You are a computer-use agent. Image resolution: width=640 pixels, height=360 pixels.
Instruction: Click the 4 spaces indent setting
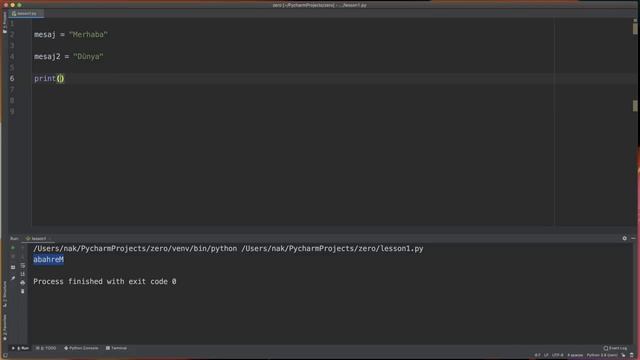click(575, 355)
